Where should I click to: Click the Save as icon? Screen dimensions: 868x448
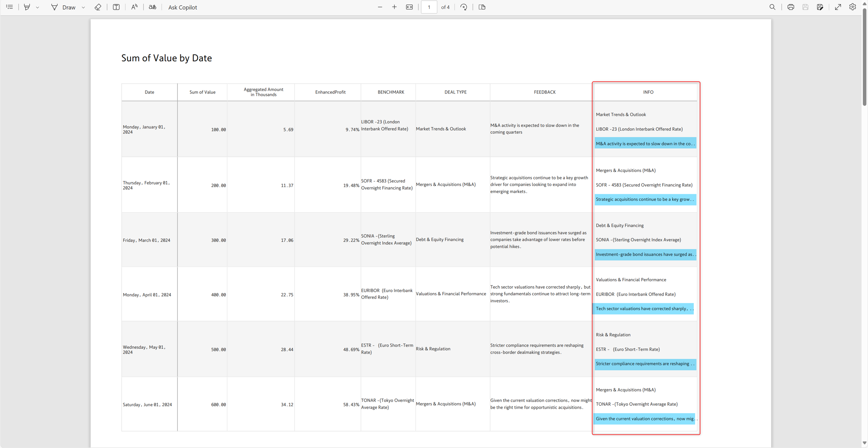coord(820,7)
